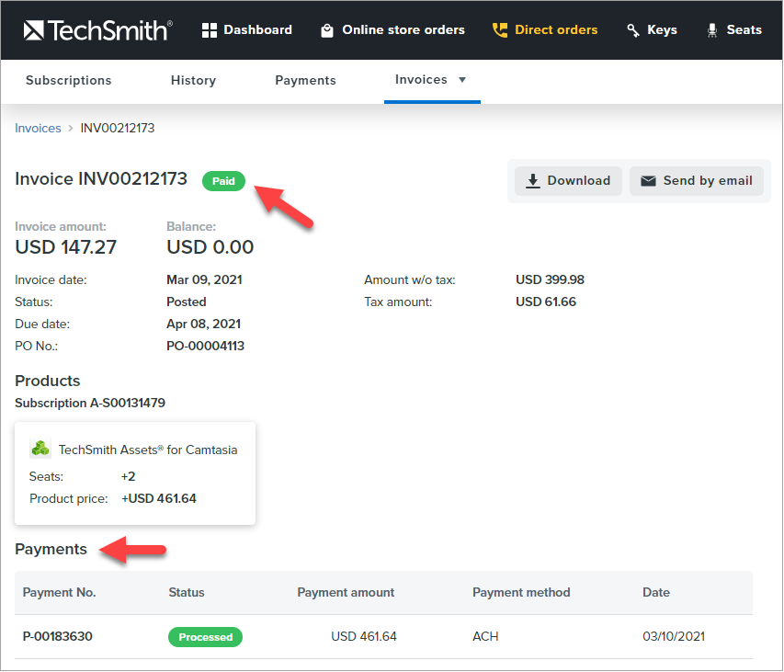Click PO number PO-00004113
The width and height of the screenshot is (784, 672).
click(x=205, y=346)
